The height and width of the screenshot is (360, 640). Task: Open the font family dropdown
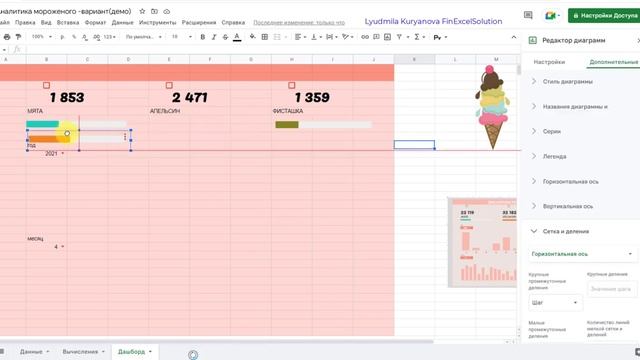(143, 37)
